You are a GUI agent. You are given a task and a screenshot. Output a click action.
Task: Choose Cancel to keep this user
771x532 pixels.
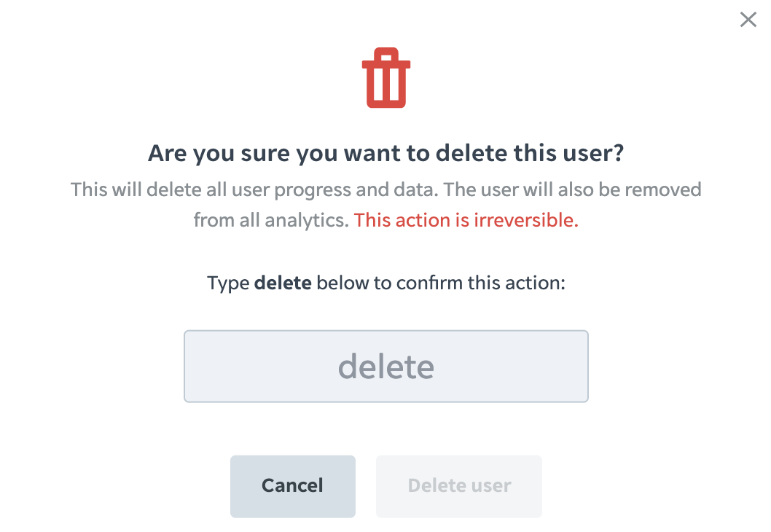pyautogui.click(x=292, y=486)
